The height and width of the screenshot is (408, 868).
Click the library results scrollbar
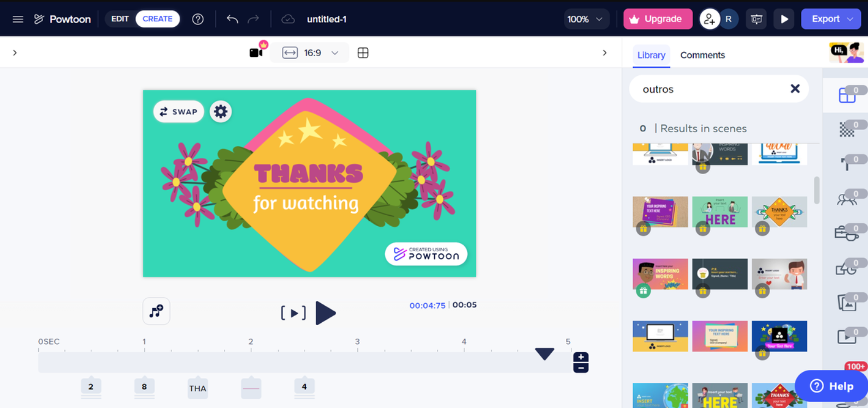(817, 190)
